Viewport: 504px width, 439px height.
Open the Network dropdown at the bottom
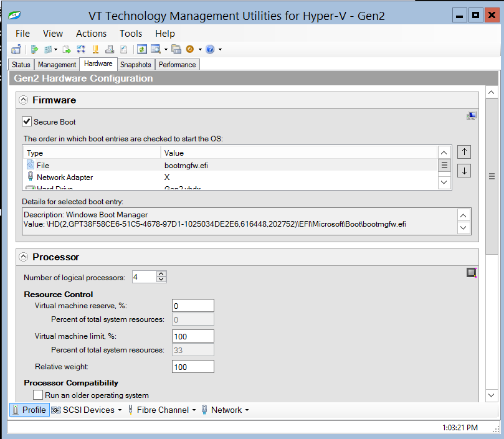coord(225,410)
